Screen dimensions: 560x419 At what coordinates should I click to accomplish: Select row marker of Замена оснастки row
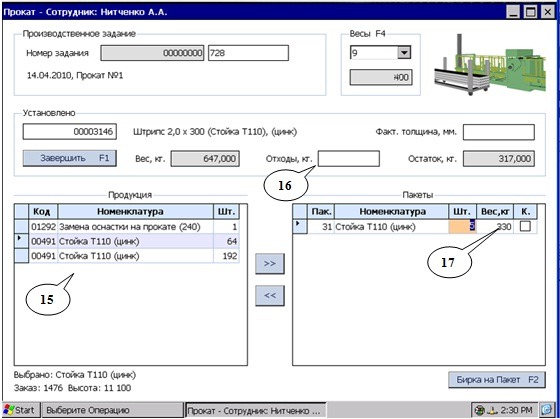point(21,226)
